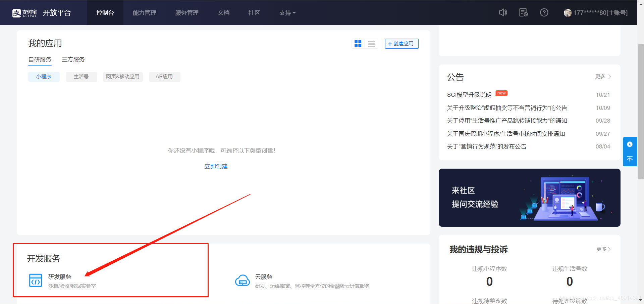Expand 更多 in the 公告 panel

point(603,77)
